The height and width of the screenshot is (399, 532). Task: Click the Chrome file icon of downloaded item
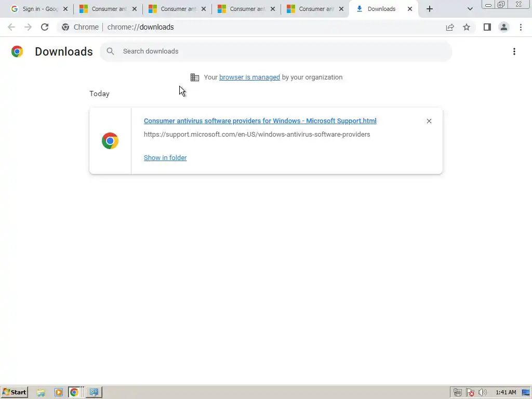(110, 141)
